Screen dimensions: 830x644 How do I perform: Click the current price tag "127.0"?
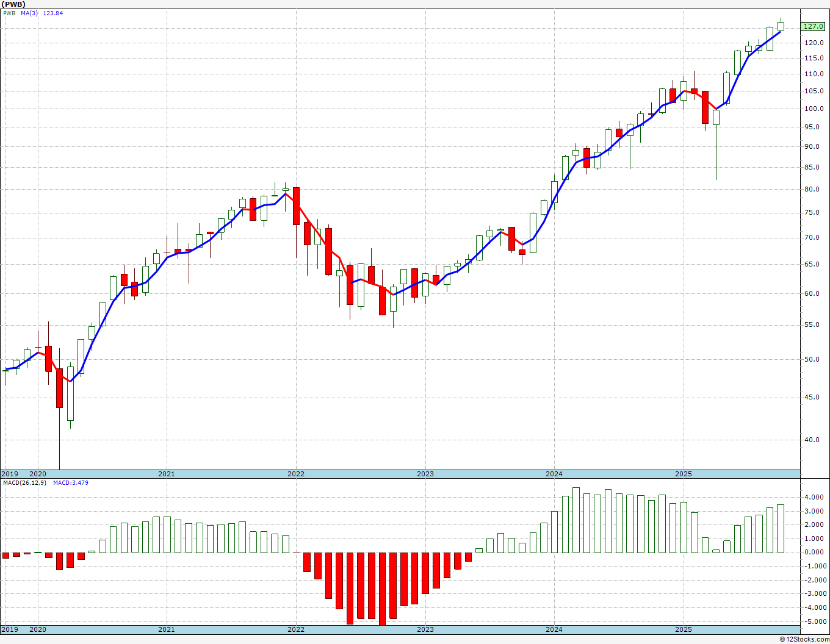[x=814, y=26]
